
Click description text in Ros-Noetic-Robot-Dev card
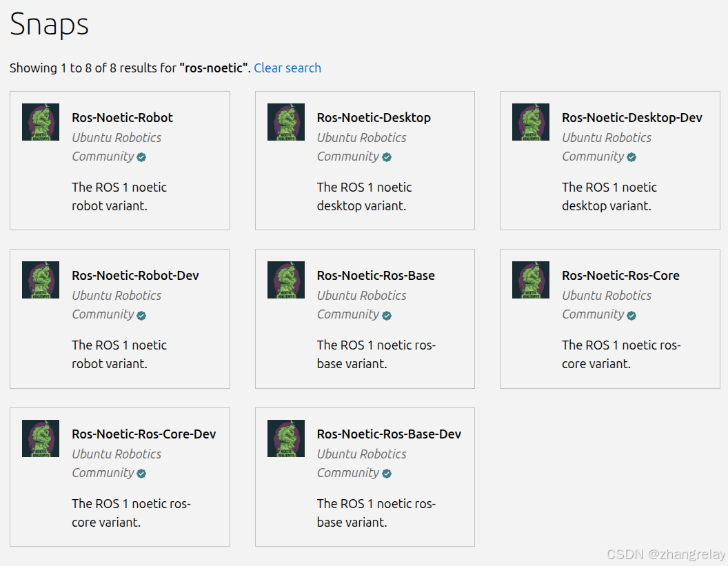coord(119,354)
